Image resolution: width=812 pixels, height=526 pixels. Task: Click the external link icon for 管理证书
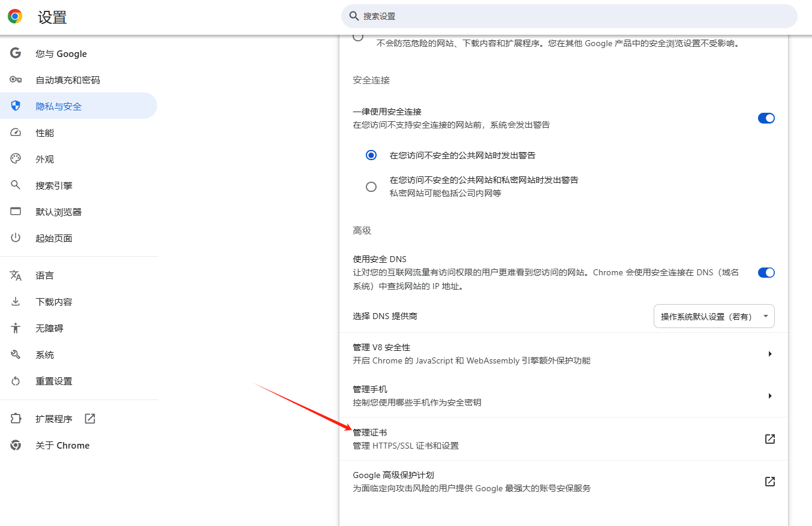(x=770, y=439)
